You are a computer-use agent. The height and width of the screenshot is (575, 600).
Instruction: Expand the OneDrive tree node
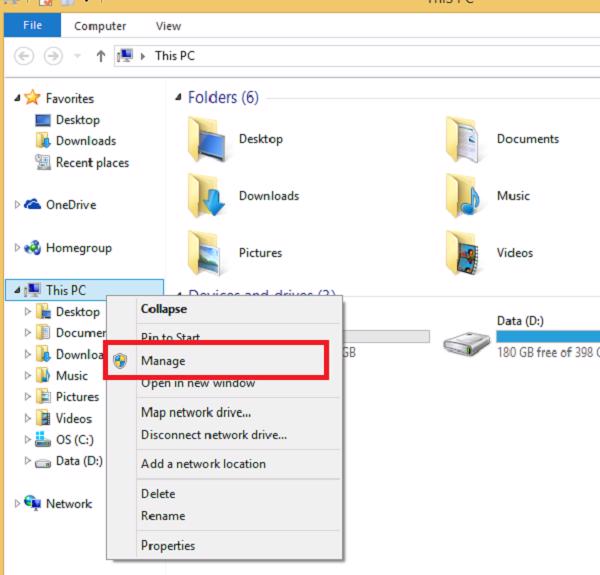[x=17, y=205]
